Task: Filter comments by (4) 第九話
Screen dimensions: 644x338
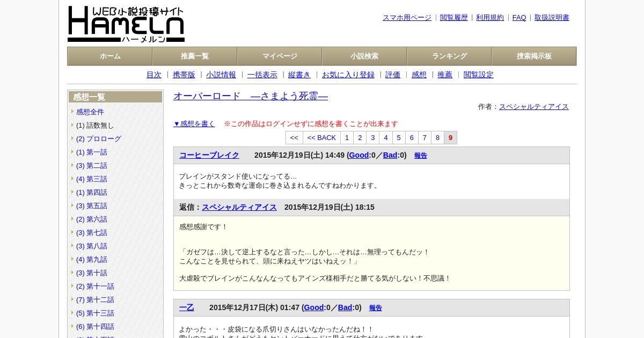Action: coord(92,260)
